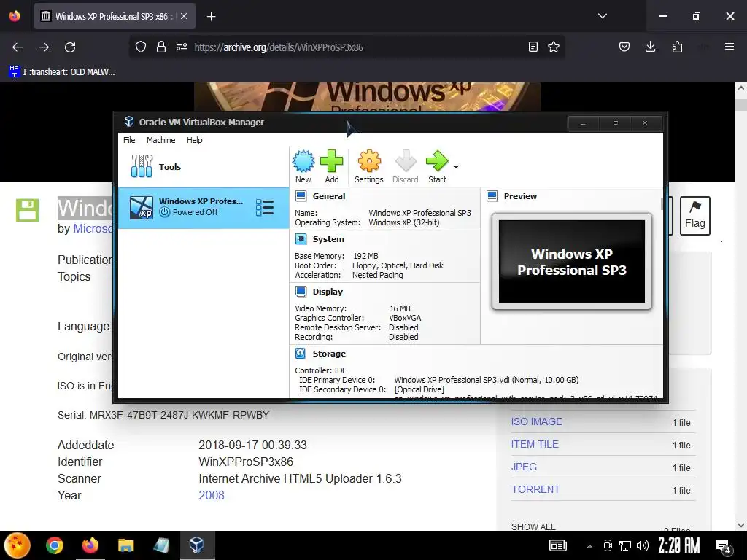Click the taskbar start orb
This screenshot has width=747, height=560.
[18, 545]
